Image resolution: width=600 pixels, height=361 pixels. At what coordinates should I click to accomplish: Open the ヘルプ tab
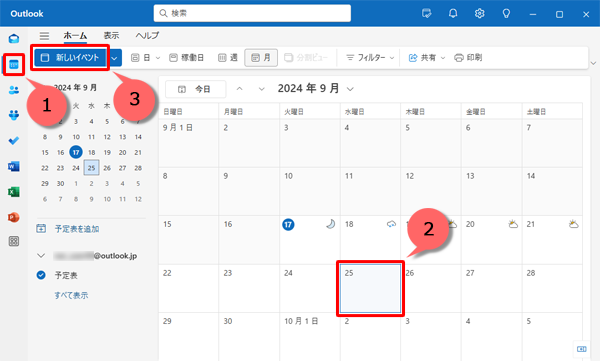click(x=147, y=36)
